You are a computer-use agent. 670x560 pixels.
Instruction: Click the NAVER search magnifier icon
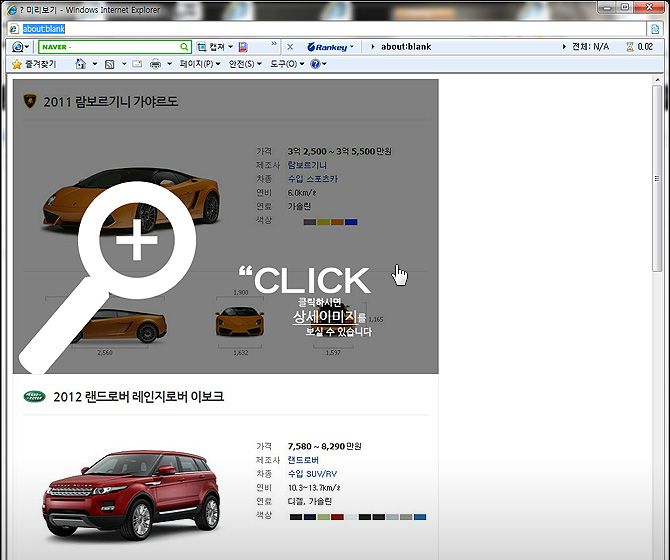(x=184, y=47)
